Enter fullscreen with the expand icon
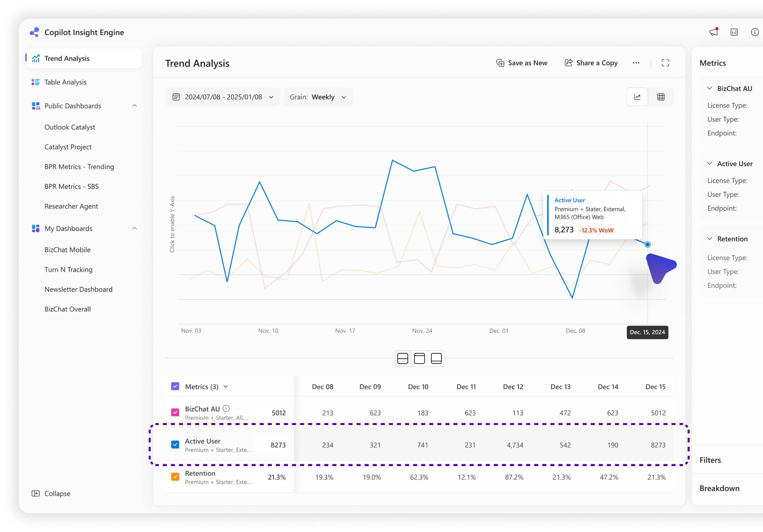 click(x=665, y=63)
